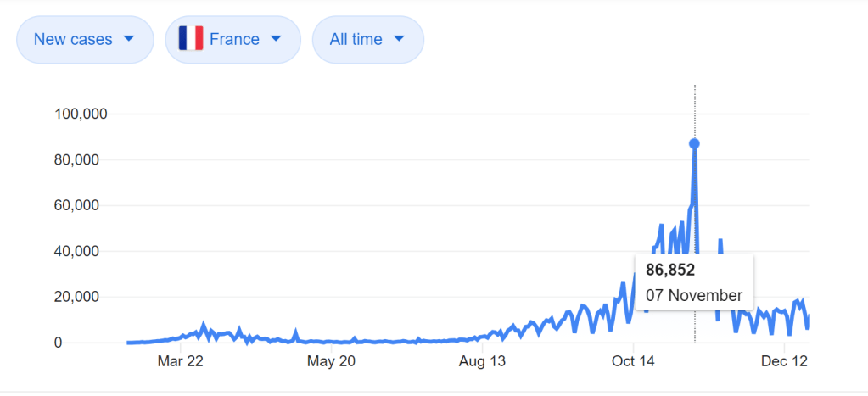
Task: Open the New cases dropdown
Action: coord(84,39)
